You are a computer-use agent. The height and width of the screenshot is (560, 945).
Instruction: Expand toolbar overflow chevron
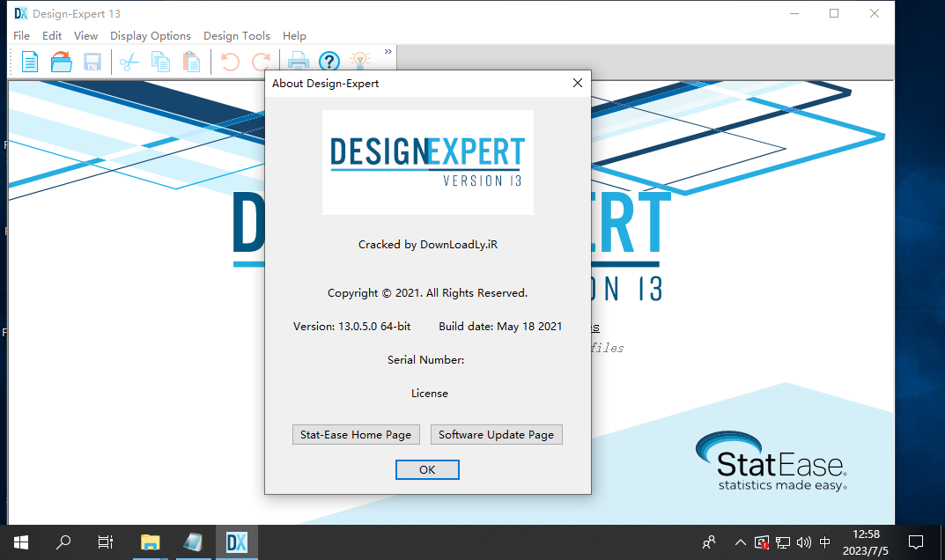coord(388,52)
